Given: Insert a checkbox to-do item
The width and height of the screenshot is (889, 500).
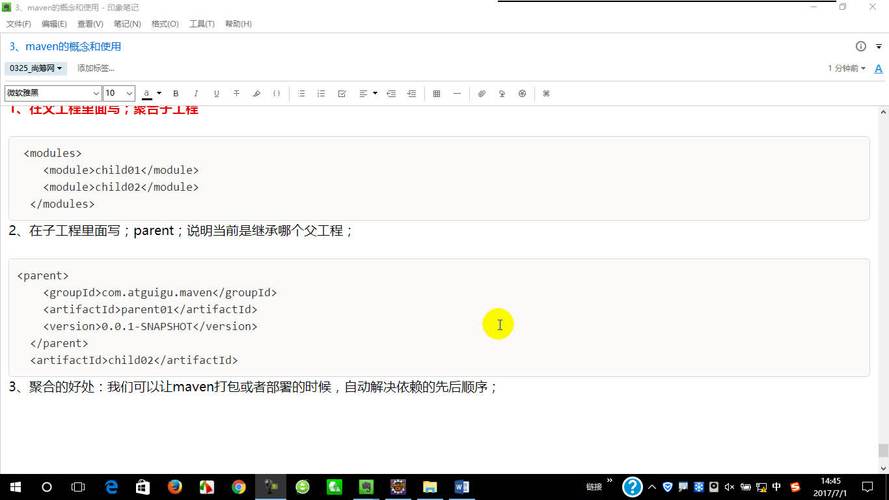Looking at the screenshot, I should pos(341,94).
